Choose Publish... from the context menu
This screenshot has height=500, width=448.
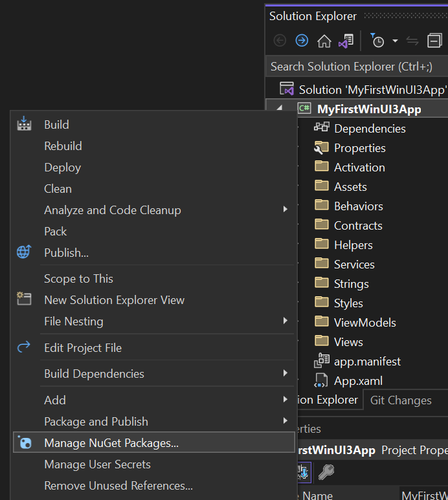[x=67, y=253]
